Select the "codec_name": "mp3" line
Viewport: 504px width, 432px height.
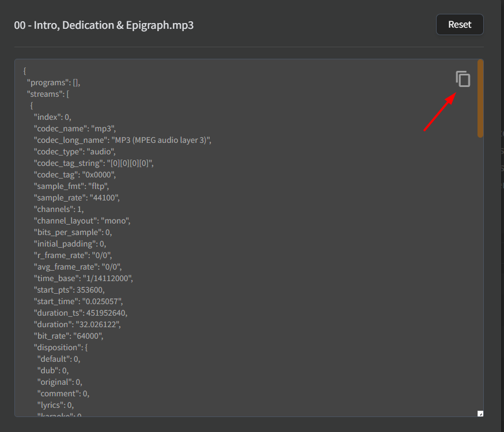tap(75, 128)
